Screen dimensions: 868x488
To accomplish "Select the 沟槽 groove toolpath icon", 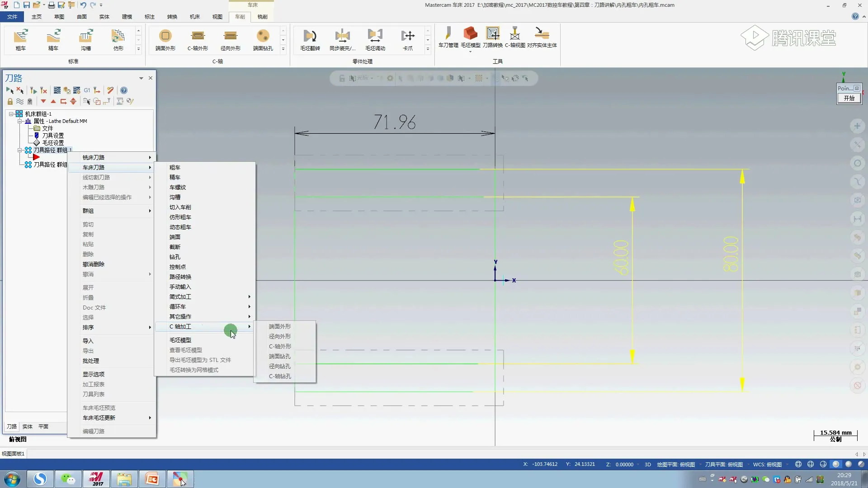I will tap(86, 36).
